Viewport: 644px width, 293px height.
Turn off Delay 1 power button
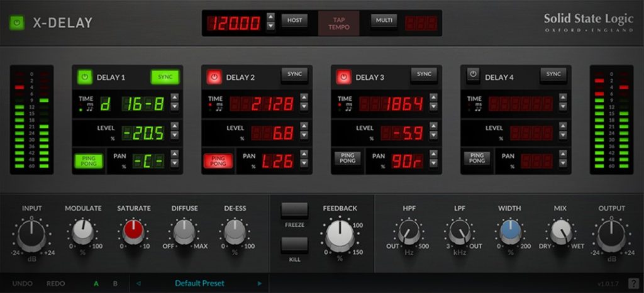click(84, 77)
